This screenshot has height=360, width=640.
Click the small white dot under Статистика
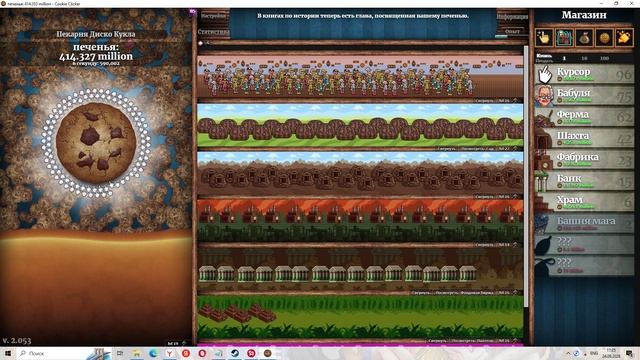pos(200,43)
